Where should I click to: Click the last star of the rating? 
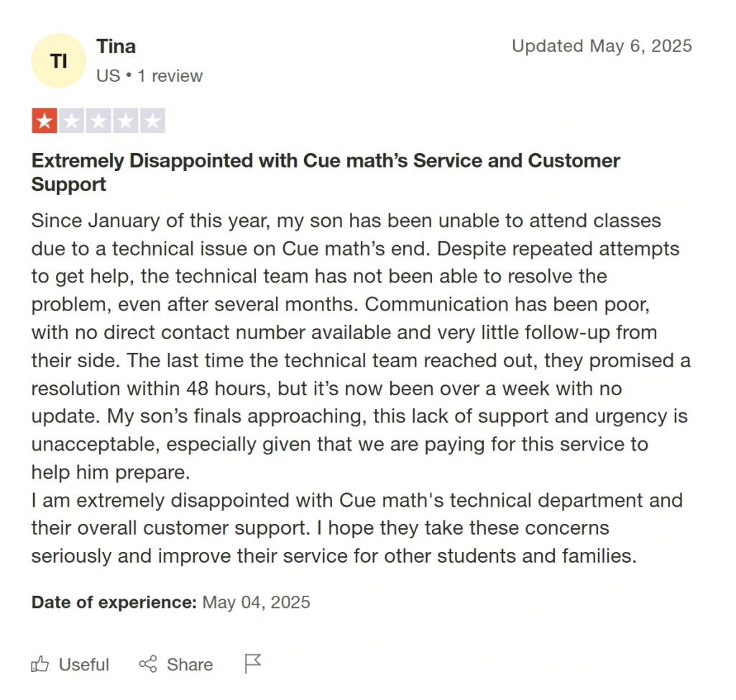tap(154, 120)
